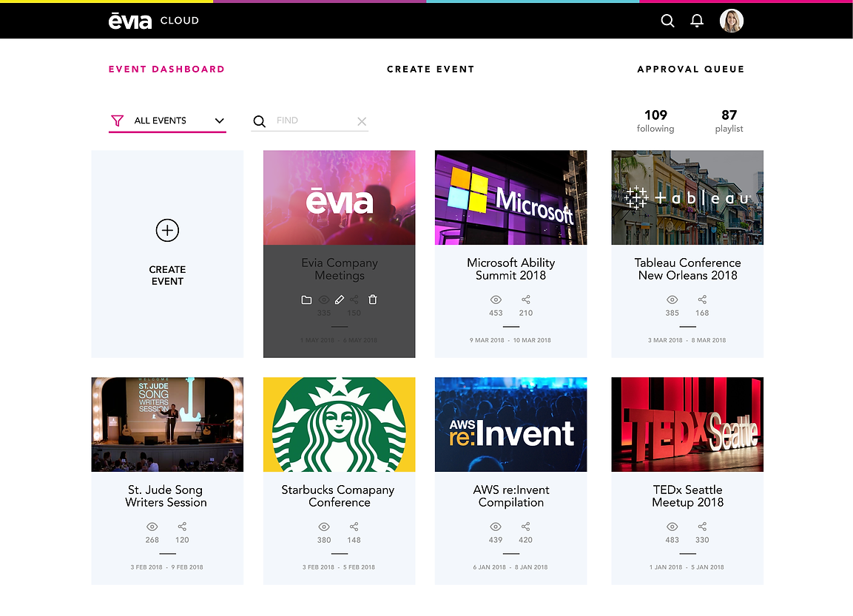Click the share count 168
Screen dimensions: 853x616
[x=702, y=313]
